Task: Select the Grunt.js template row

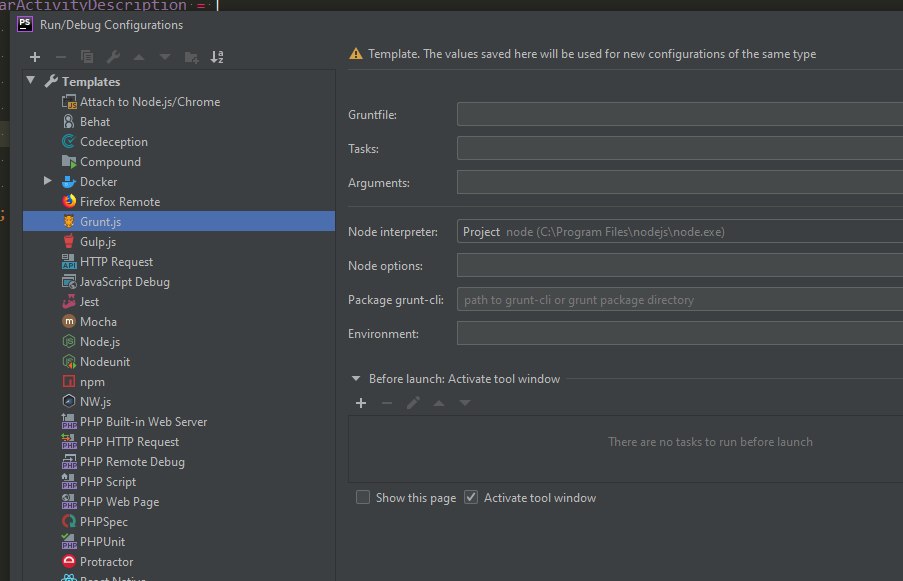Action: coord(179,222)
